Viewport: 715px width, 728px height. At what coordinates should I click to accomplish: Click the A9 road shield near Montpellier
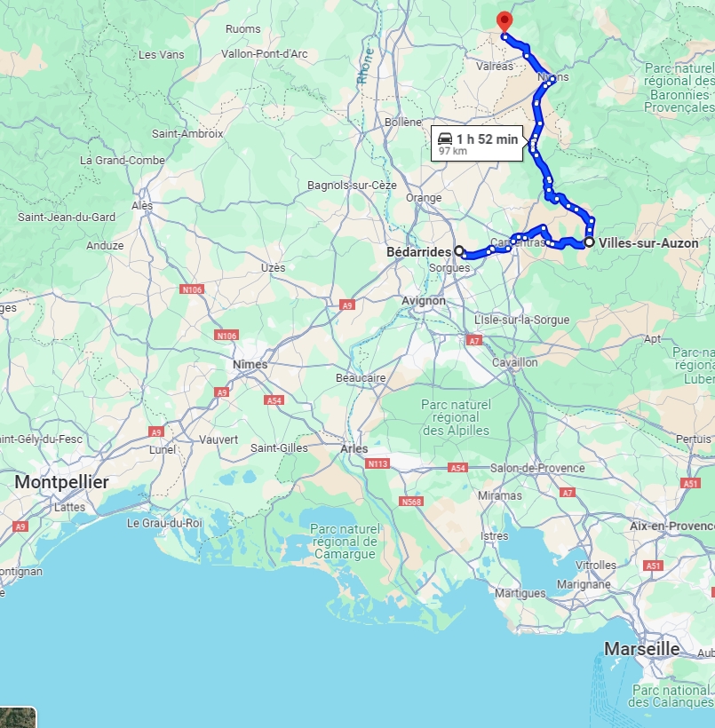(20, 526)
